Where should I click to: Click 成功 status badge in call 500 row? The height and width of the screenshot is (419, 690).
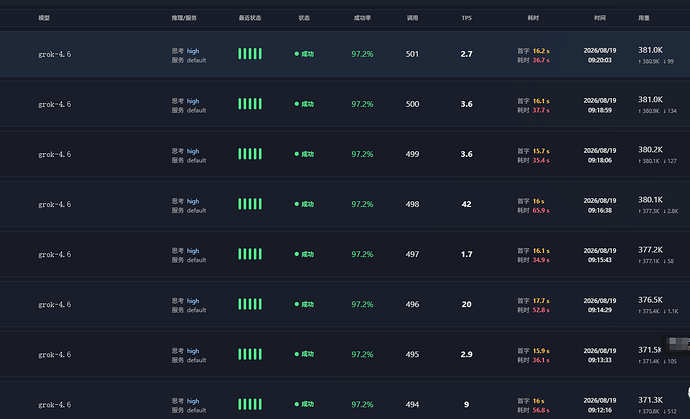click(304, 104)
